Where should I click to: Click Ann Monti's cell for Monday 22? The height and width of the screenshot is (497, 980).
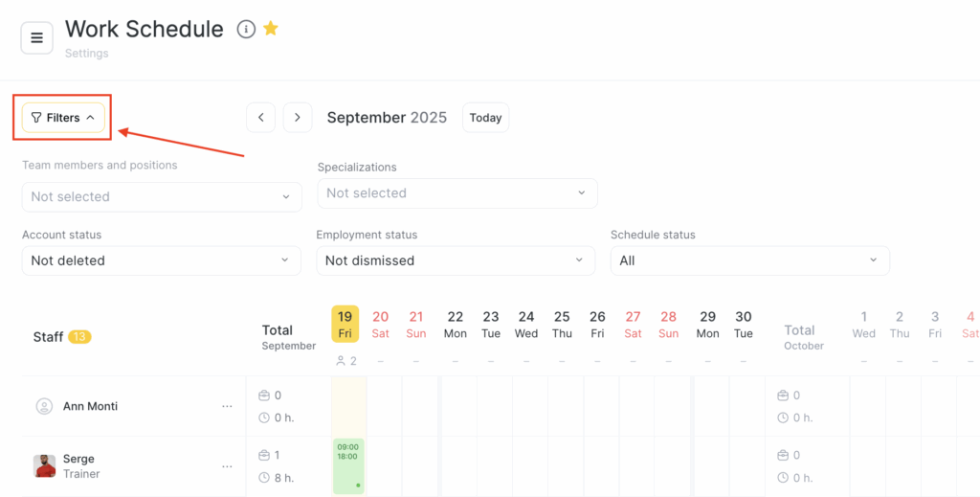[456, 406]
